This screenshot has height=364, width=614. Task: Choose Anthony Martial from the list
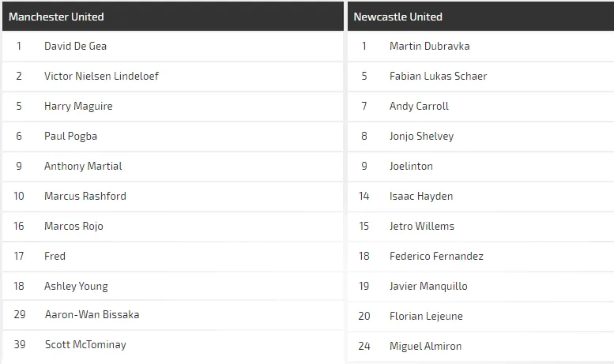tap(83, 166)
